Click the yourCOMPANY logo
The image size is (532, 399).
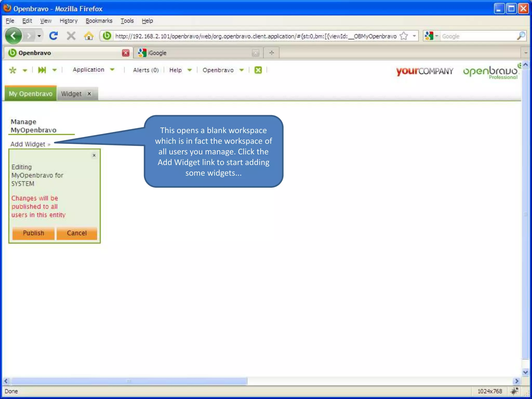(x=424, y=71)
